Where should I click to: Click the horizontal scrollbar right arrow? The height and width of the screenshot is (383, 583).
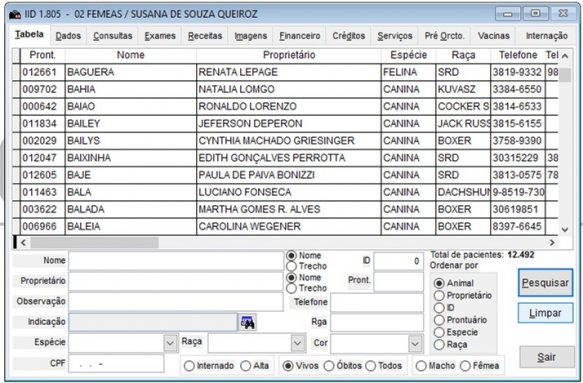click(552, 242)
